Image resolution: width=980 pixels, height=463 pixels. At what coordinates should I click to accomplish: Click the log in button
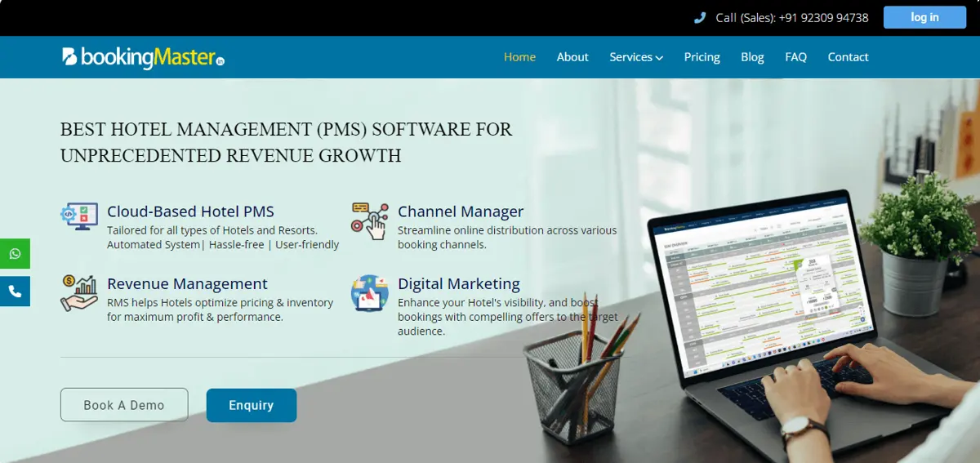[x=924, y=17]
